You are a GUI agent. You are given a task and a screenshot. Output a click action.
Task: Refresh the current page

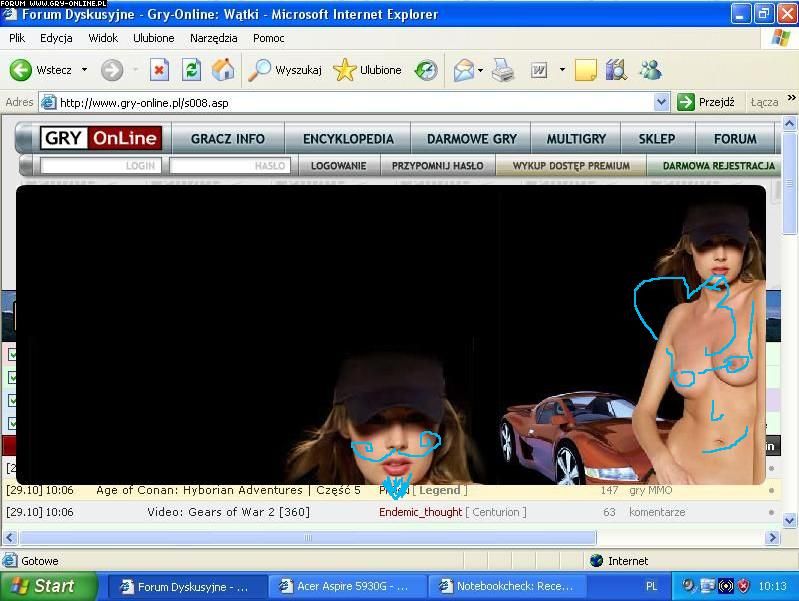click(191, 70)
